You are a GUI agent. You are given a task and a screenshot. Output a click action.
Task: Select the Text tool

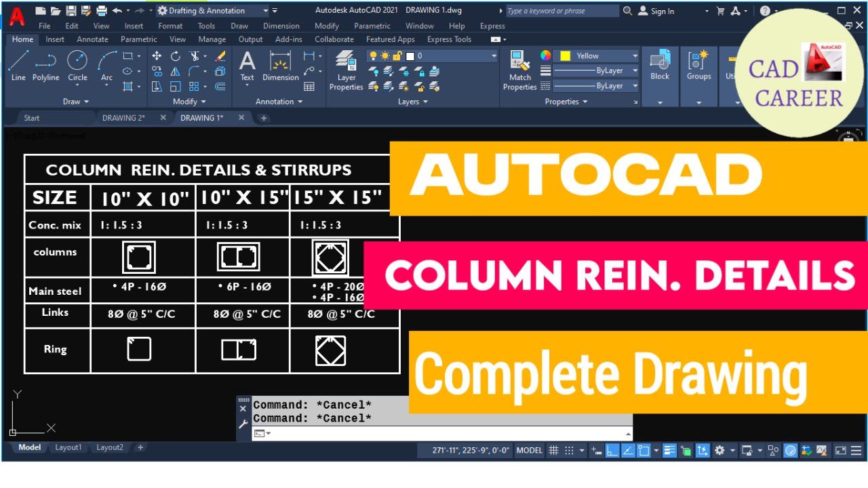coord(247,66)
